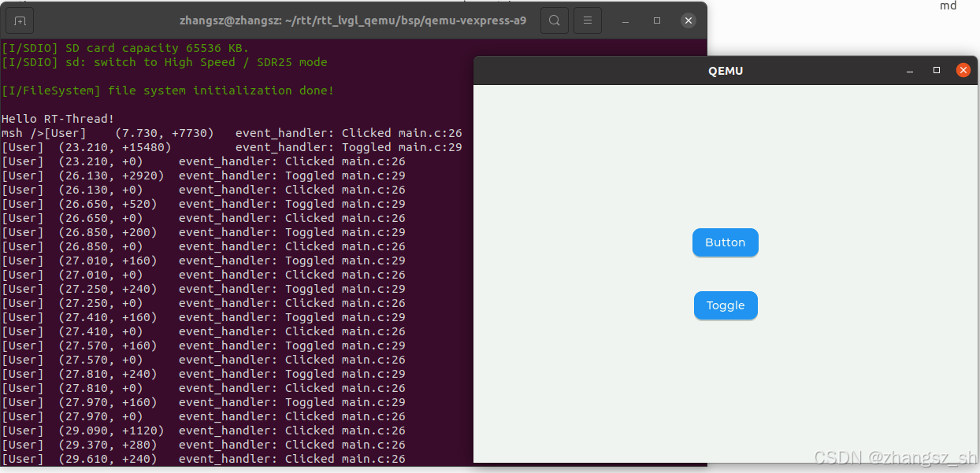Image resolution: width=980 pixels, height=473 pixels.
Task: Select the log line with "(23.210, +0)"
Action: 203,161
